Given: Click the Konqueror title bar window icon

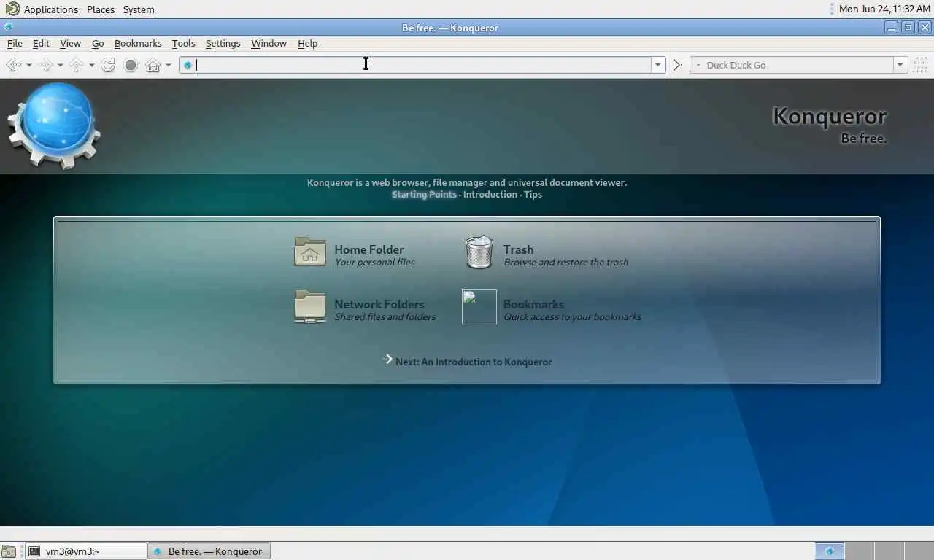Looking at the screenshot, I should 8,28.
